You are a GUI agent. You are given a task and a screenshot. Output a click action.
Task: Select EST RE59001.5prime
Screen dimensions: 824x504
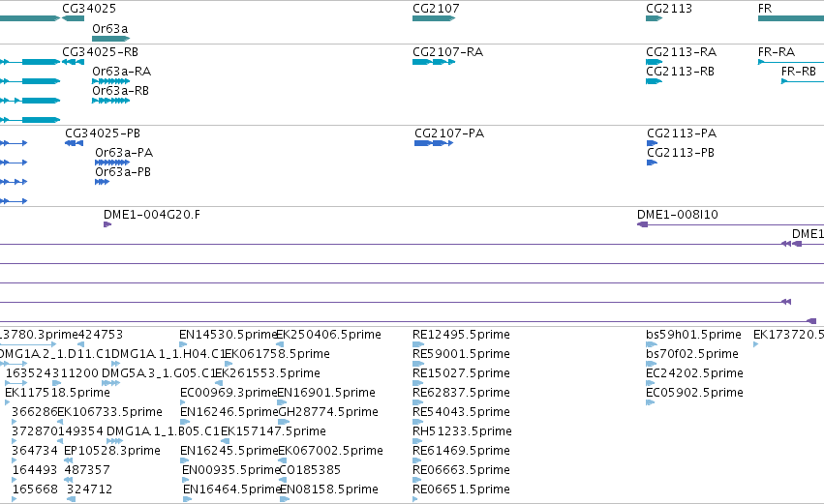pyautogui.click(x=461, y=354)
